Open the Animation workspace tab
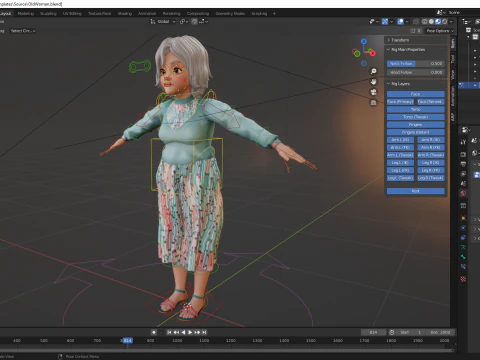Image resolution: width=480 pixels, height=360 pixels. (x=147, y=14)
